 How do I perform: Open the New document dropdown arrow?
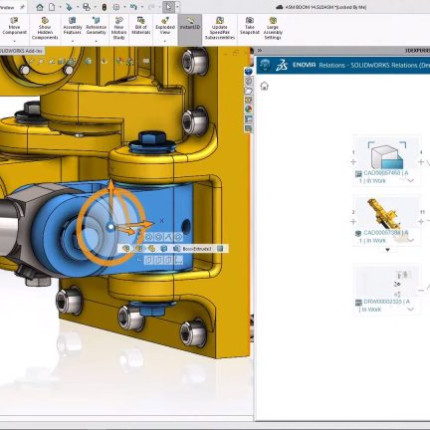click(60, 7)
